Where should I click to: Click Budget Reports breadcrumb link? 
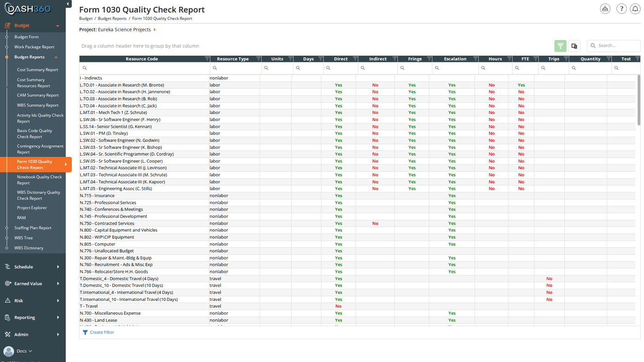tap(112, 18)
